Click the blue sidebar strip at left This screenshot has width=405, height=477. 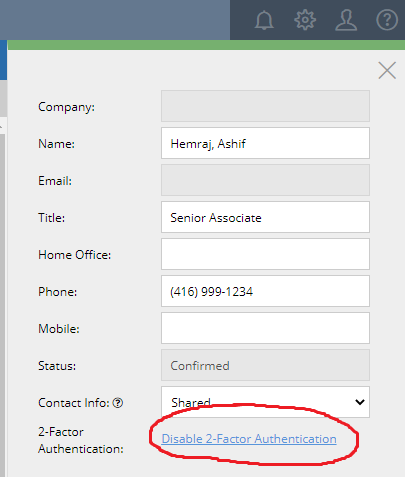pos(3,60)
